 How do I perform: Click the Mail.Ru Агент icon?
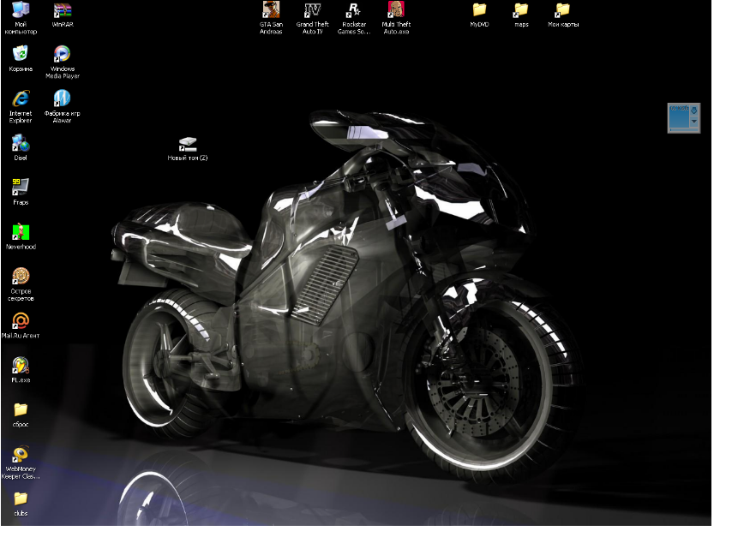coord(21,320)
